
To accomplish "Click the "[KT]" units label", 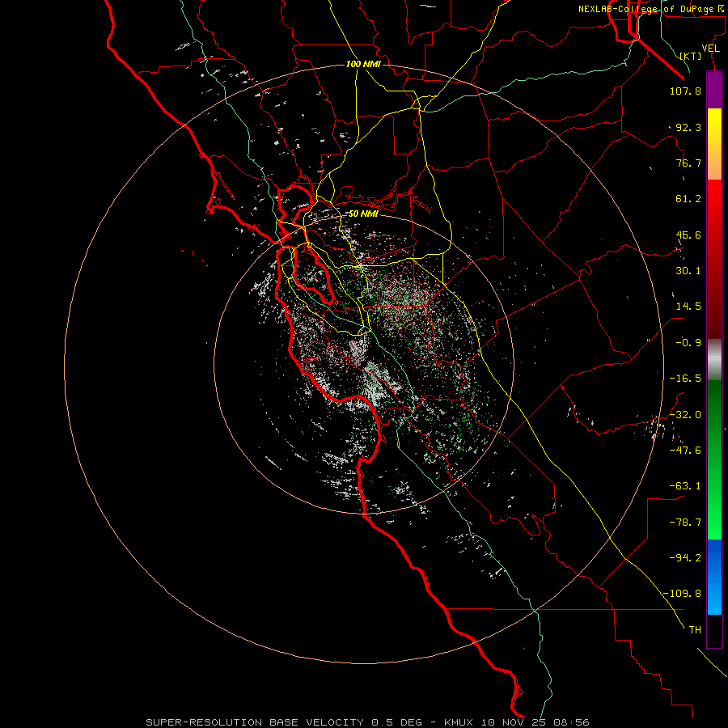I will [691, 56].
